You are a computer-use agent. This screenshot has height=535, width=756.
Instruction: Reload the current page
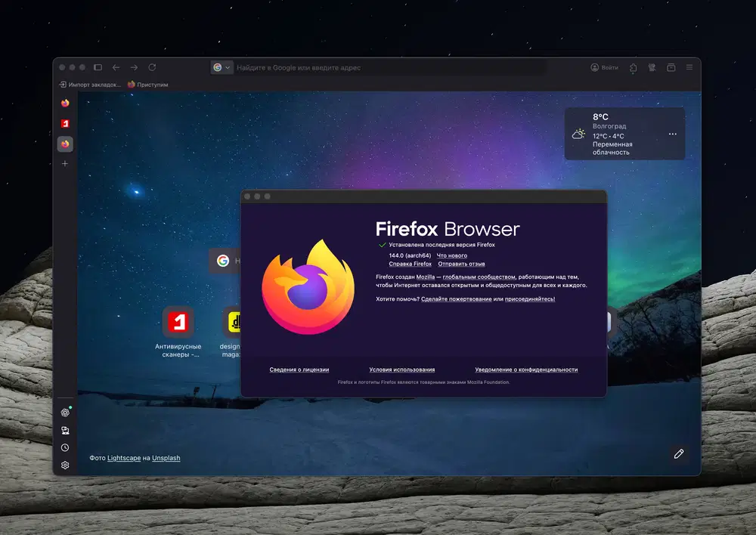click(x=152, y=67)
